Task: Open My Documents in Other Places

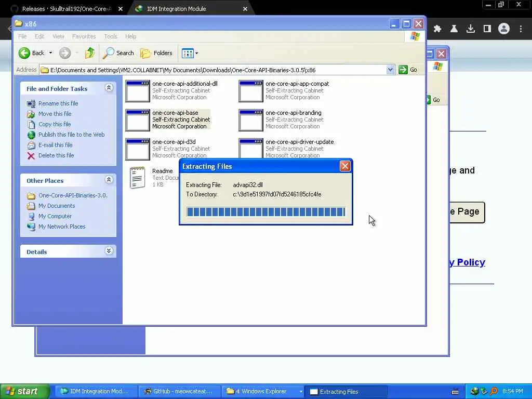Action: [x=57, y=206]
